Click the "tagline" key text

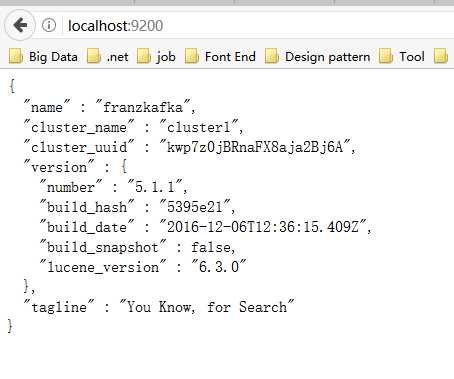point(59,307)
